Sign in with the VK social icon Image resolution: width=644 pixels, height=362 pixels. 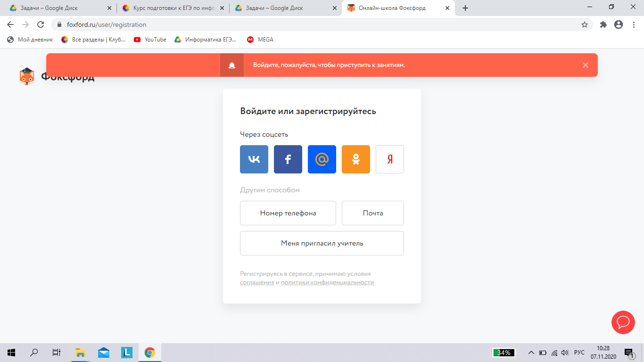click(x=254, y=159)
